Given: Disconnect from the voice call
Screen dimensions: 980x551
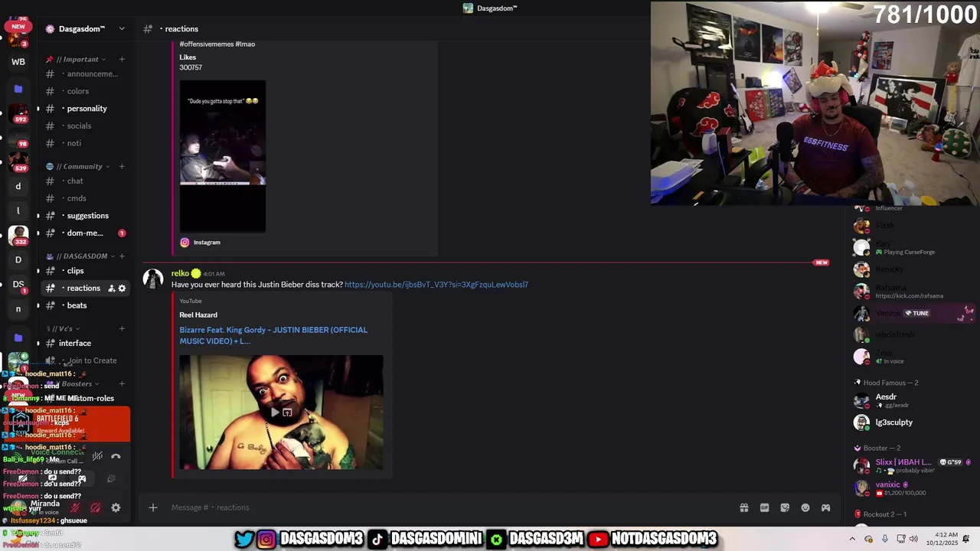Looking at the screenshot, I should click(116, 456).
